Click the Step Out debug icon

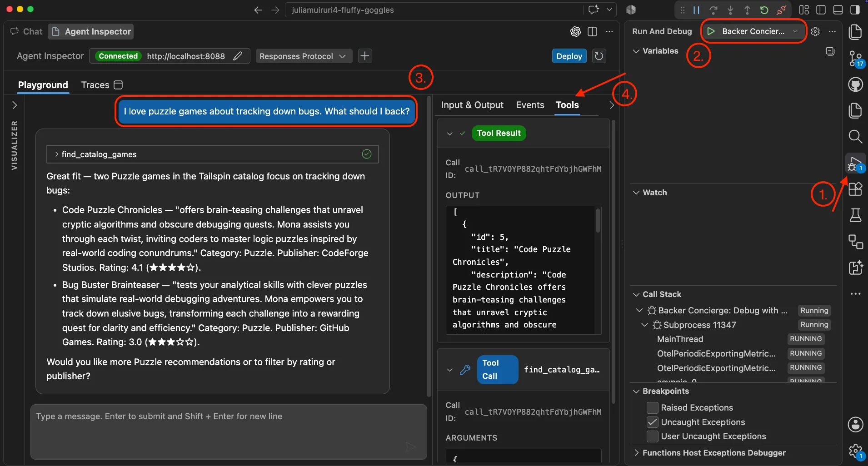[747, 10]
